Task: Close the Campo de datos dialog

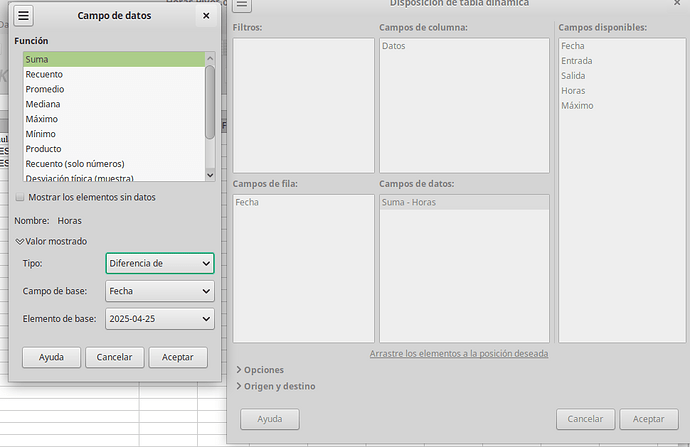Action: coord(206,16)
